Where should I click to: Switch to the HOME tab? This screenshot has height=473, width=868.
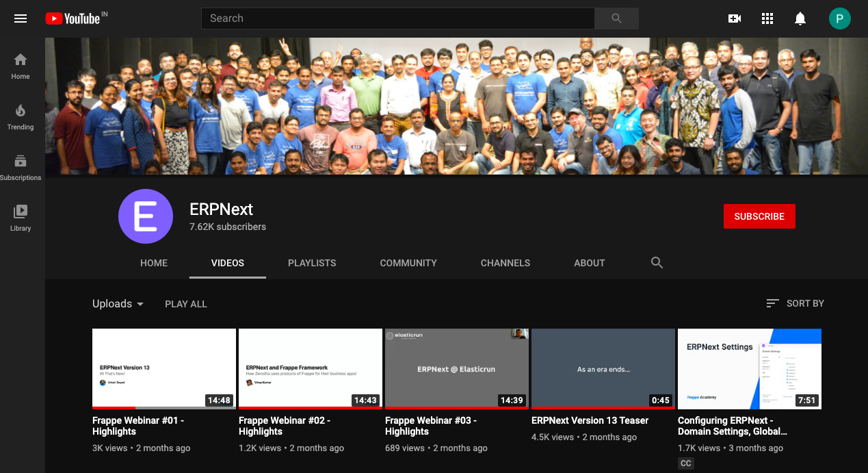(x=154, y=263)
